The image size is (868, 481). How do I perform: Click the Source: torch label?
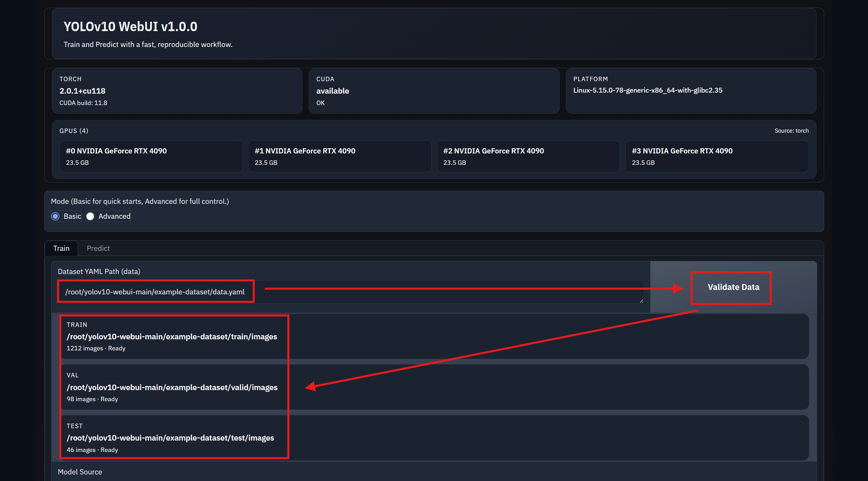[791, 131]
